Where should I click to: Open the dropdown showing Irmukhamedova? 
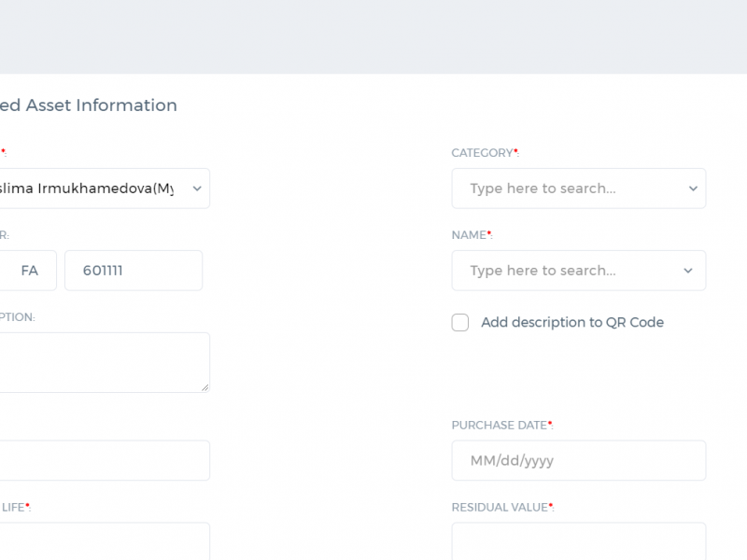point(105,189)
